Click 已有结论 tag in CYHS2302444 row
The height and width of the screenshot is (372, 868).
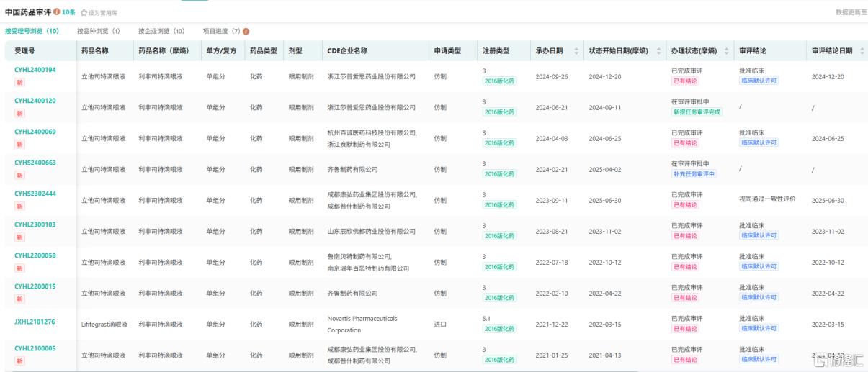pos(685,205)
